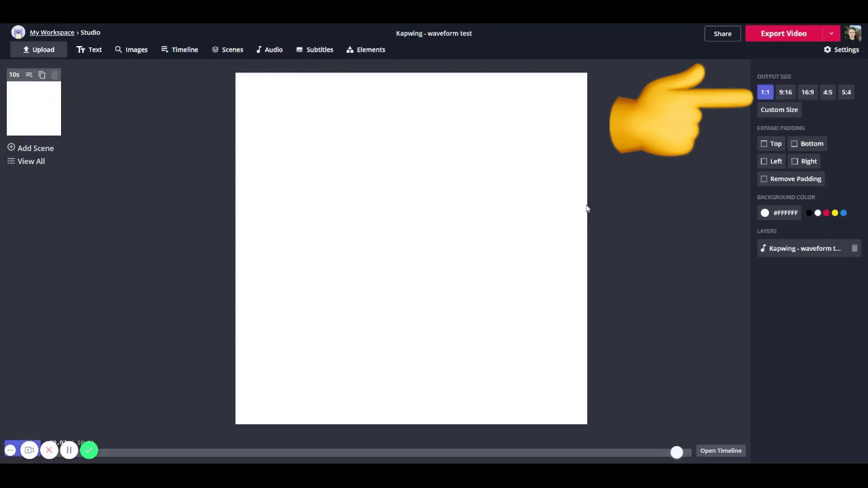Viewport: 868px width, 488px height.
Task: Click the Share button
Action: [722, 33]
